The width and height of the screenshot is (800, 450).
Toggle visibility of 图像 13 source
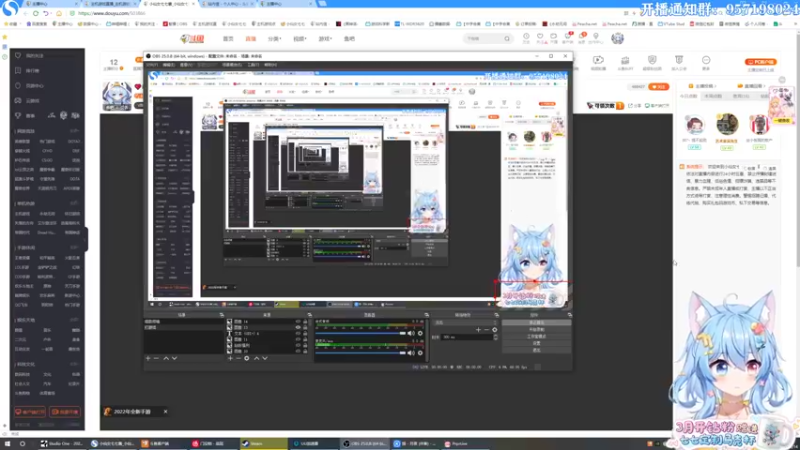point(298,328)
